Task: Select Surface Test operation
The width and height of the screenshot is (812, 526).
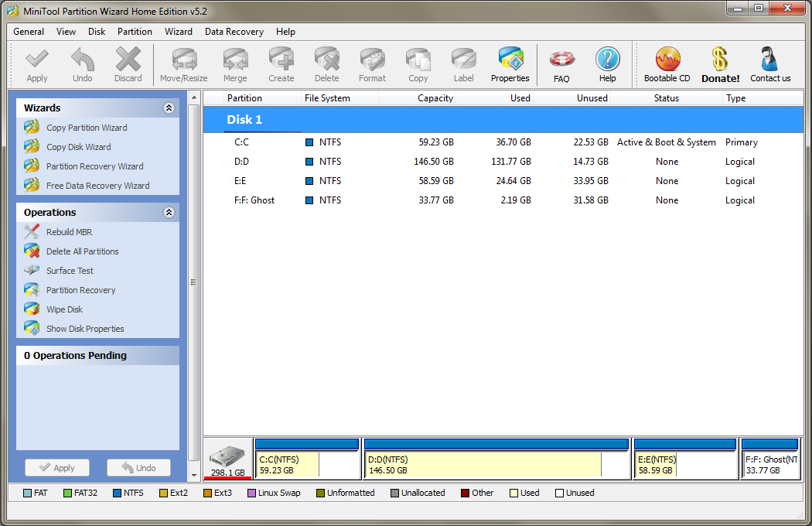Action: tap(70, 271)
